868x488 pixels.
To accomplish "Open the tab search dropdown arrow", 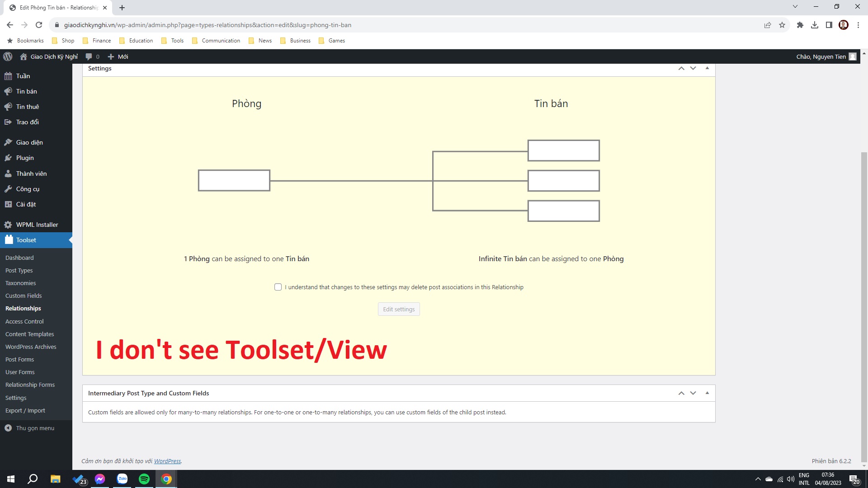I will [x=795, y=7].
